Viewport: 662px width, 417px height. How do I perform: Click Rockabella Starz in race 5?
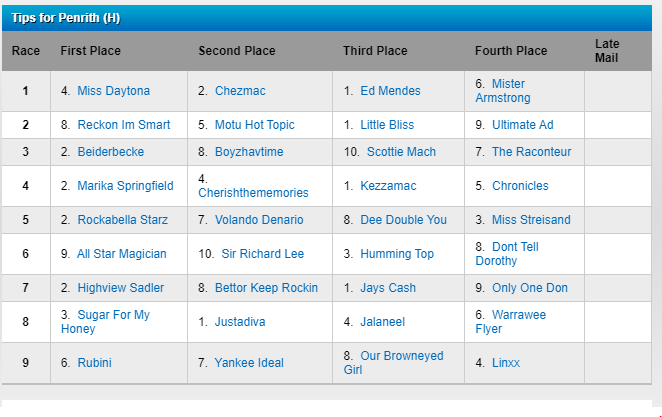tap(122, 220)
